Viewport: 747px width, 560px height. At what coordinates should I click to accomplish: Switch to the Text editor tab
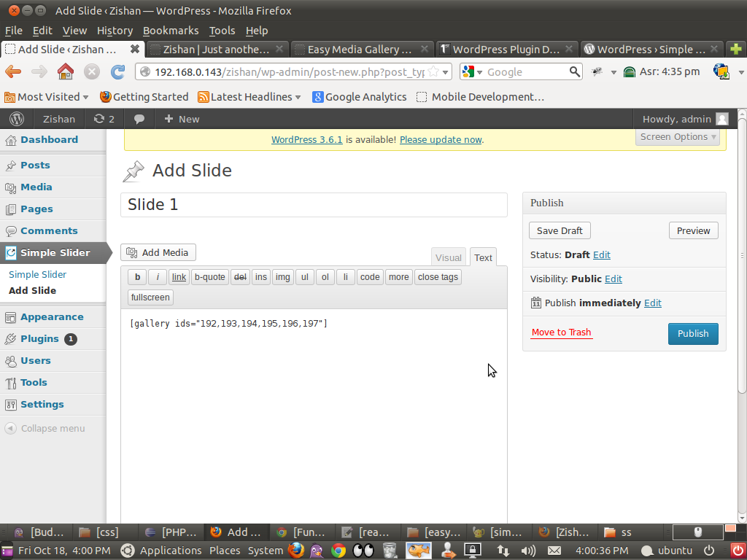point(483,257)
